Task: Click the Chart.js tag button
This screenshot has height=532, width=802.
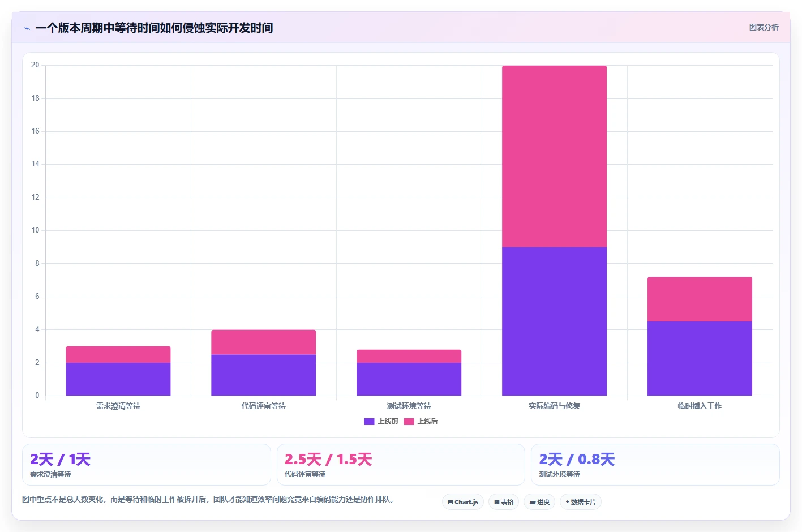Action: click(463, 502)
